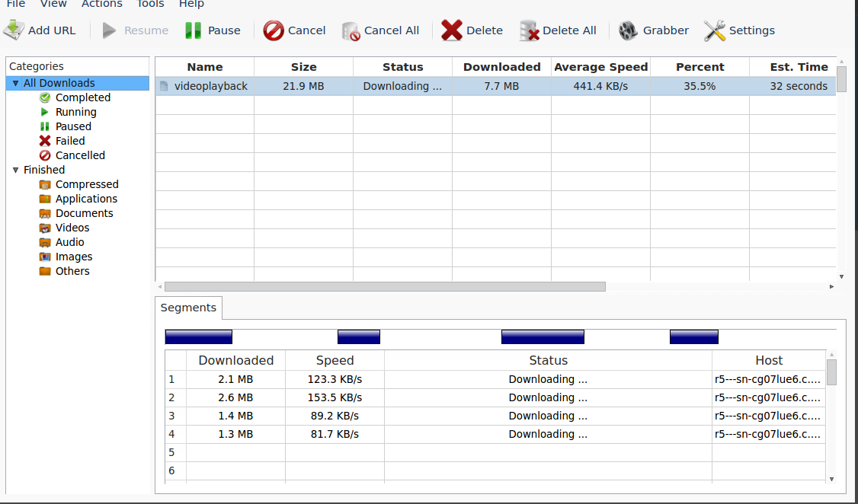Delete all downloads from the list
This screenshot has height=504, width=858.
tap(559, 30)
